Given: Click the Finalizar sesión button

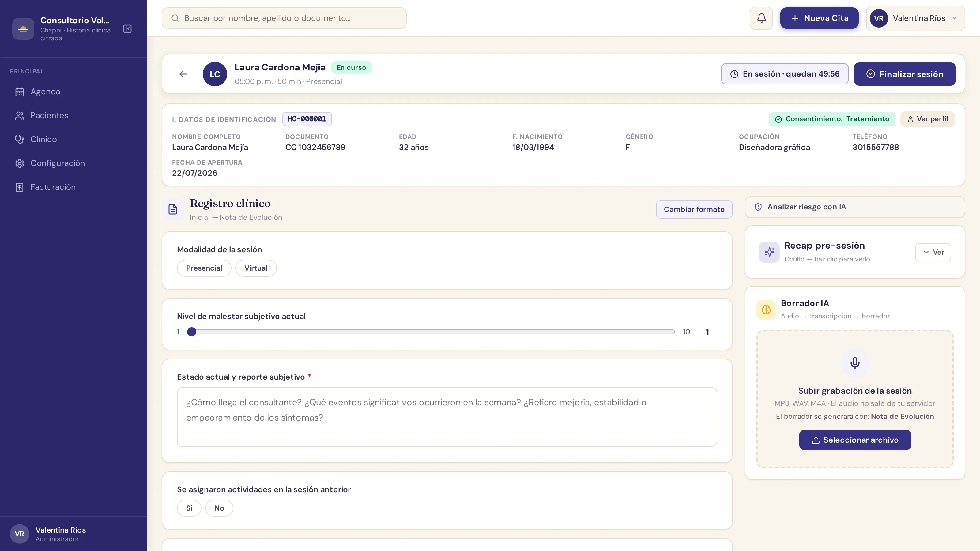Looking at the screenshot, I should [904, 74].
